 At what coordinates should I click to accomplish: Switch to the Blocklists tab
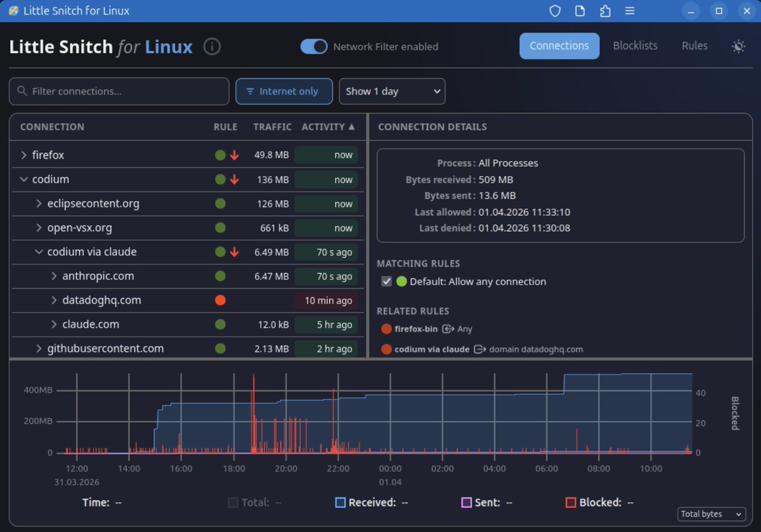click(x=635, y=46)
